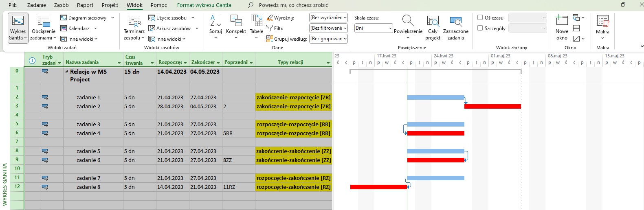Image resolution: width=644 pixels, height=210 pixels.
Task: Open the Diagram sieciowy view
Action: click(87, 18)
